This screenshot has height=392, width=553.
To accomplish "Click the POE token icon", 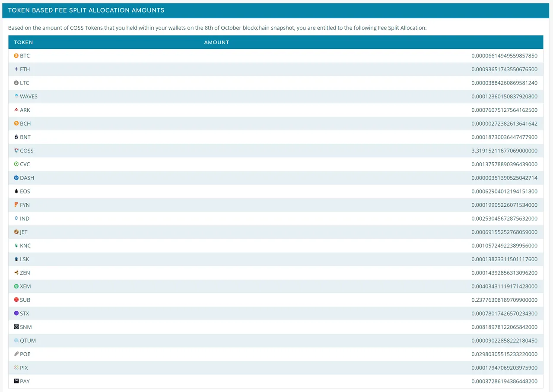I will [16, 354].
